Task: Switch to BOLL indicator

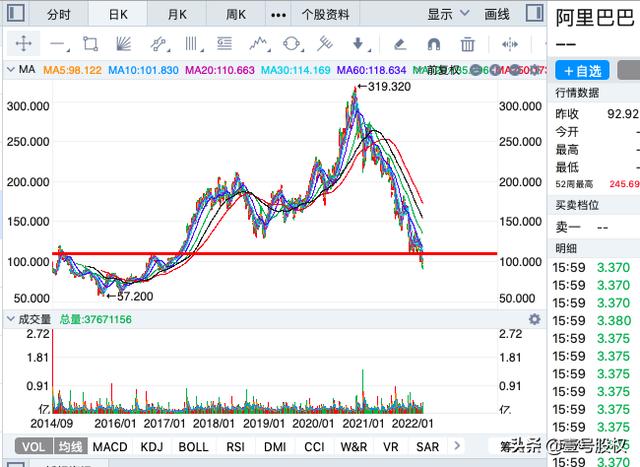Action: pos(193,447)
